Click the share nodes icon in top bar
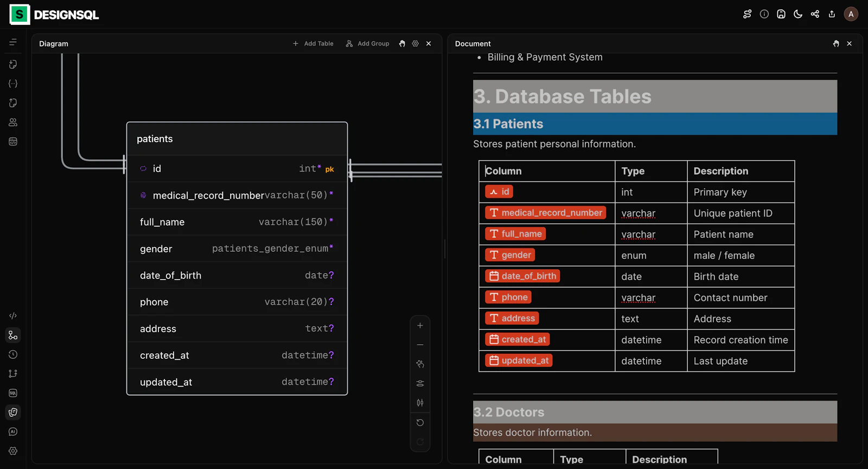Image resolution: width=868 pixels, height=469 pixels. pyautogui.click(x=815, y=14)
